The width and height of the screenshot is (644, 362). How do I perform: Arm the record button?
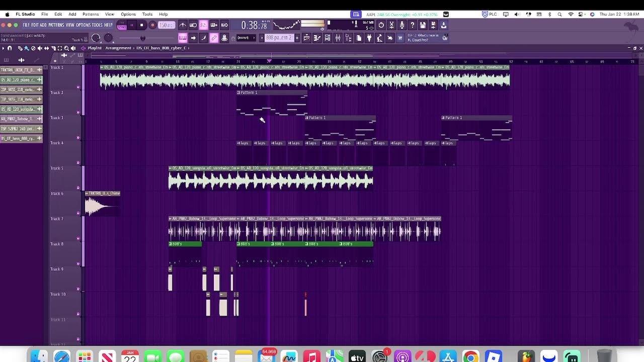click(152, 25)
